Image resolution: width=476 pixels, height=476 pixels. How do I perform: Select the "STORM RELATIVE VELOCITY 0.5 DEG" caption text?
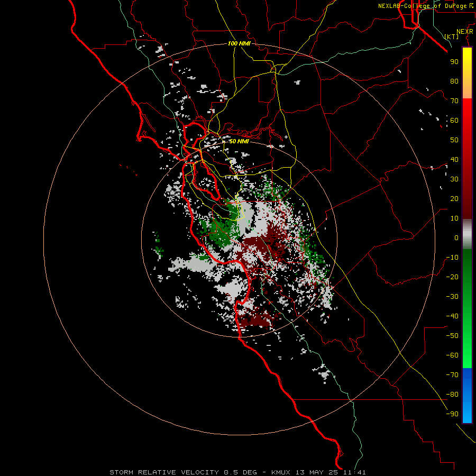click(x=183, y=472)
